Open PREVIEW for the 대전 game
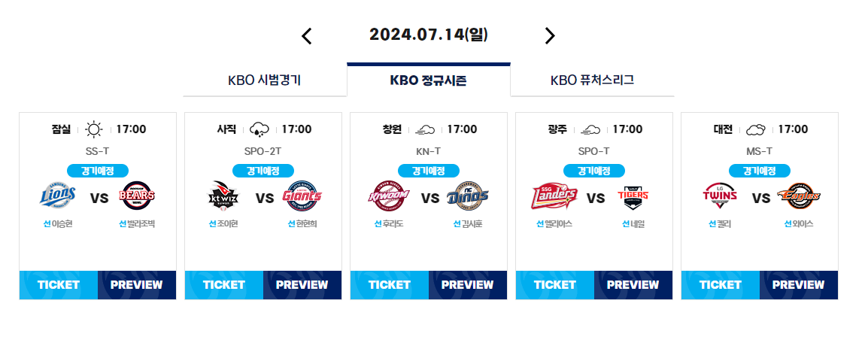 tap(799, 285)
